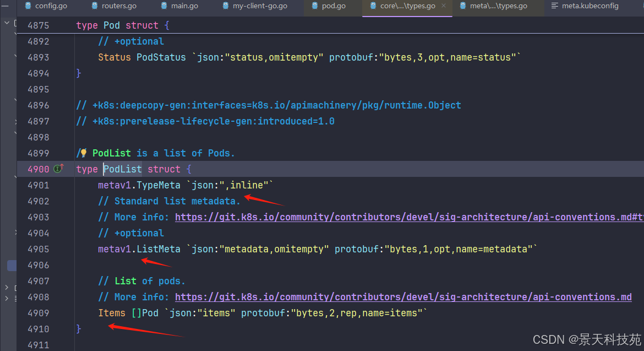The width and height of the screenshot is (644, 351).
Task: Click the implementations gutter icon on line 4900
Action: click(x=58, y=169)
